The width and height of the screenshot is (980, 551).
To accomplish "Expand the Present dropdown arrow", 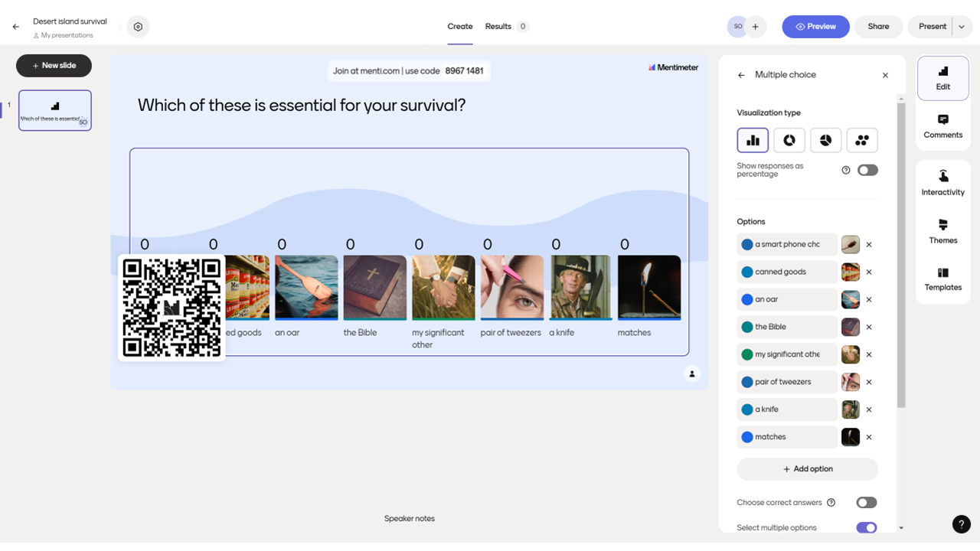I will tap(962, 27).
